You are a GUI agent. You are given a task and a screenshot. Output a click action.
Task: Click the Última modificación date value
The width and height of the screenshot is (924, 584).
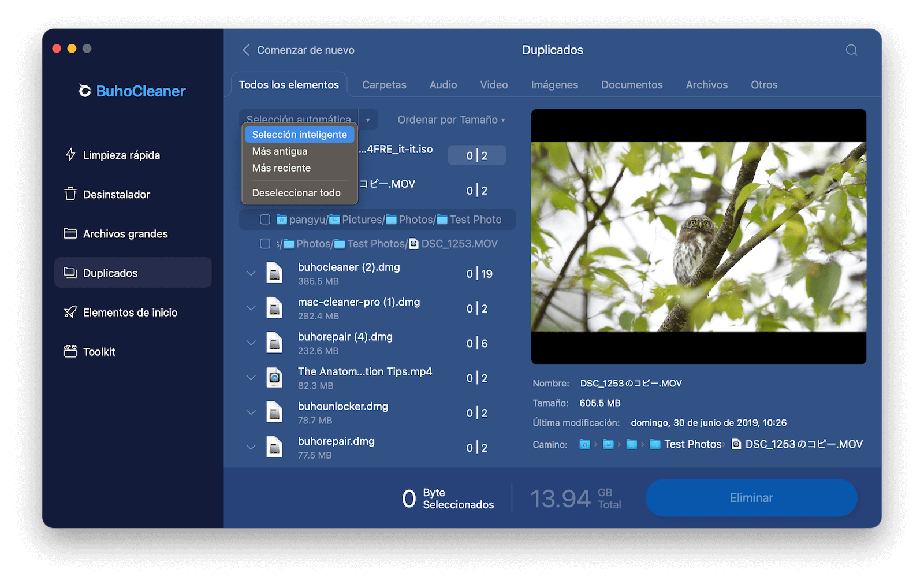coord(709,423)
